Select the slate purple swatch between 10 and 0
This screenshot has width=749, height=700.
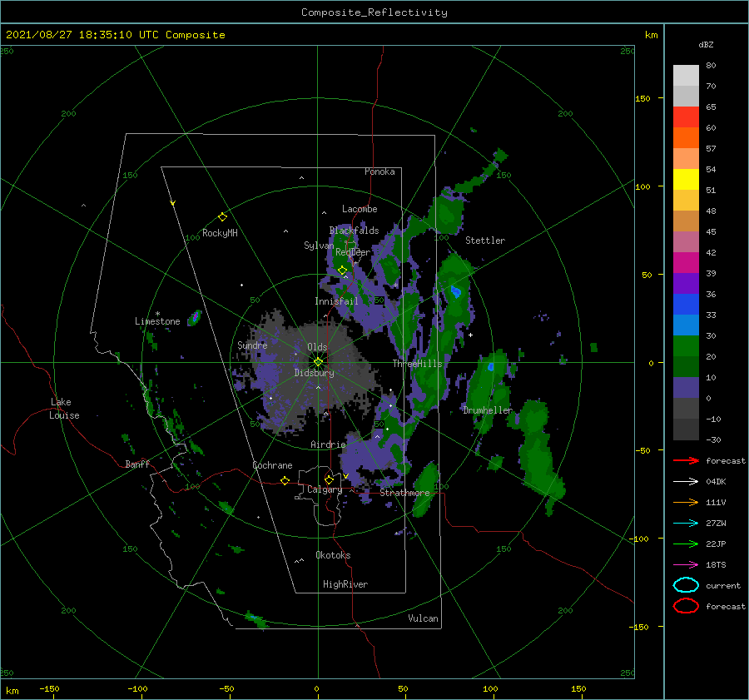pos(686,387)
